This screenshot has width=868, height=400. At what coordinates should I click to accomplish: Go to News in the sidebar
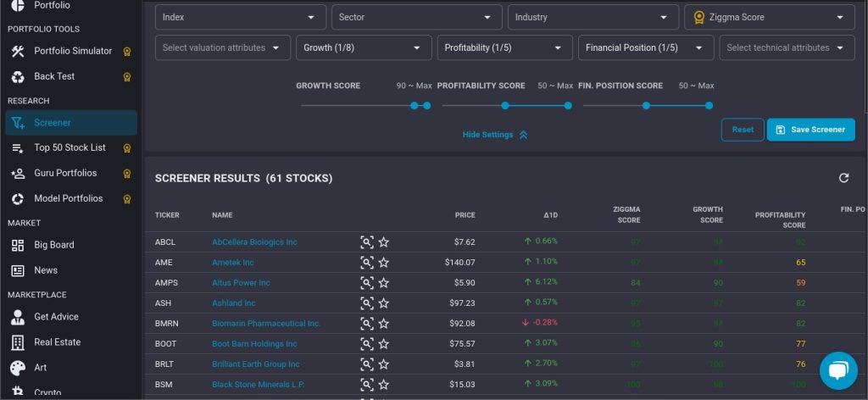click(x=46, y=270)
